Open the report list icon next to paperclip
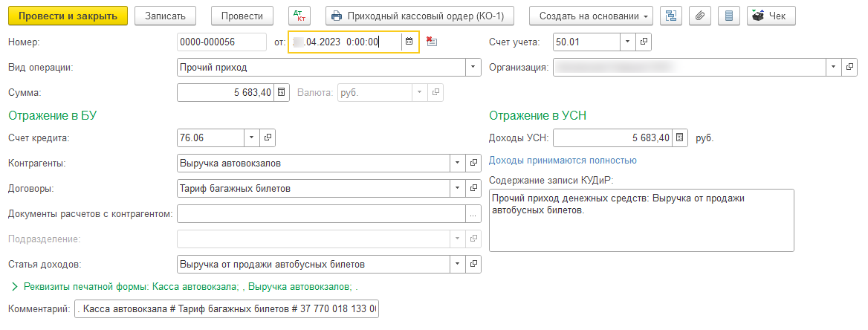 tap(728, 16)
